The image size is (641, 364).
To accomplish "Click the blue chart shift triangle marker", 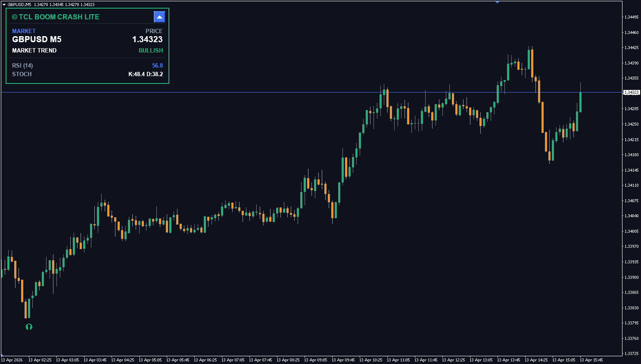I will point(497,2).
